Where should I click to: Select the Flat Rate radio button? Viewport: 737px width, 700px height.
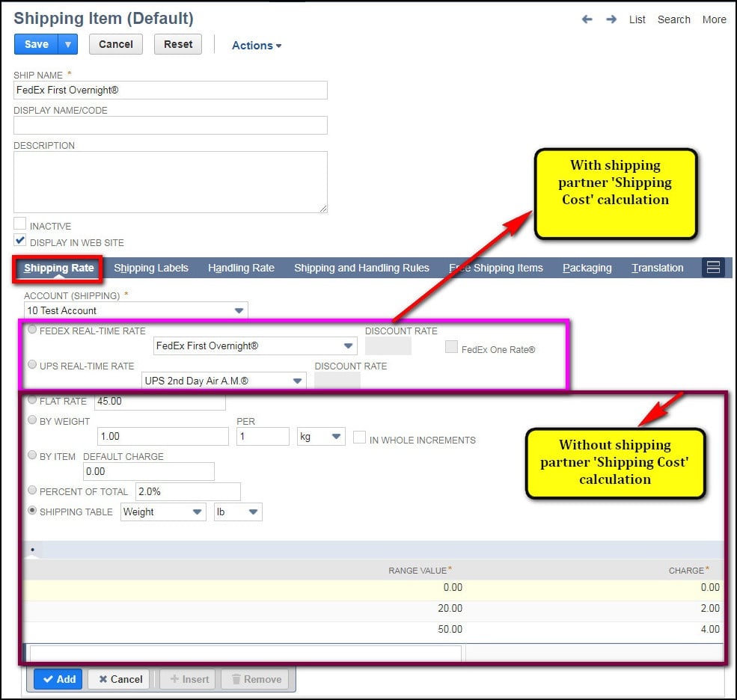pos(32,400)
